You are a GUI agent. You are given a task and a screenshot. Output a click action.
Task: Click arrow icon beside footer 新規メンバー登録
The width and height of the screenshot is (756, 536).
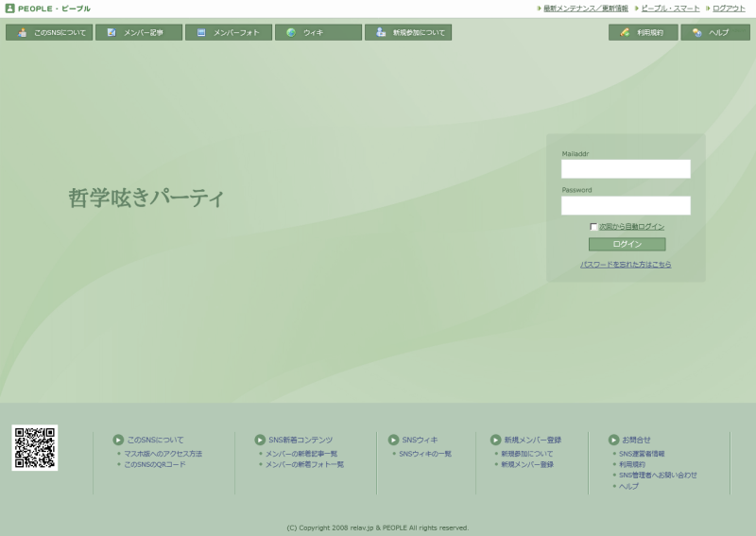[495, 440]
